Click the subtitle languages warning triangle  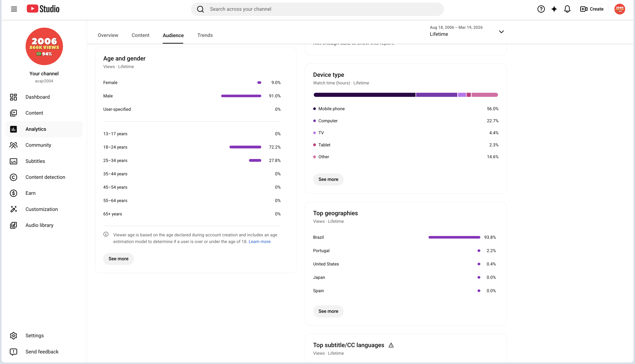point(391,345)
